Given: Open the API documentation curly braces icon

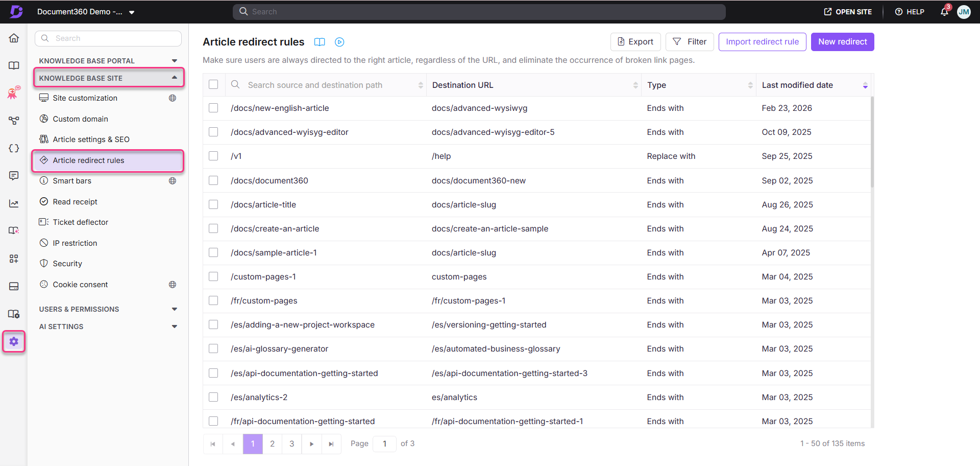Looking at the screenshot, I should (x=14, y=148).
